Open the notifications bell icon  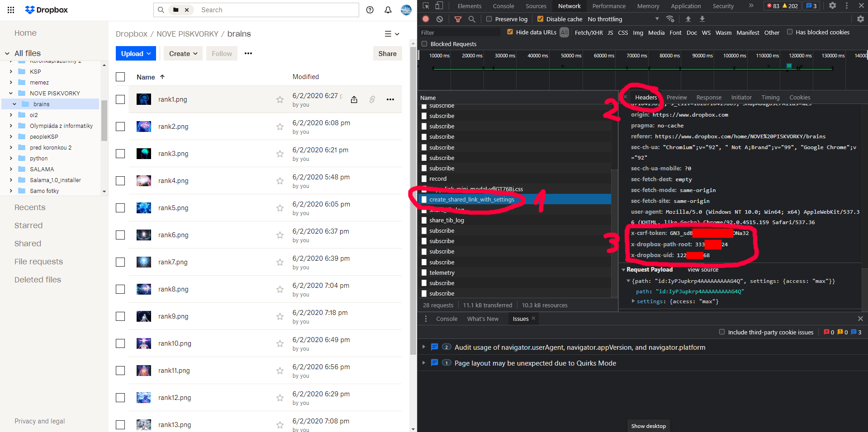tap(388, 10)
